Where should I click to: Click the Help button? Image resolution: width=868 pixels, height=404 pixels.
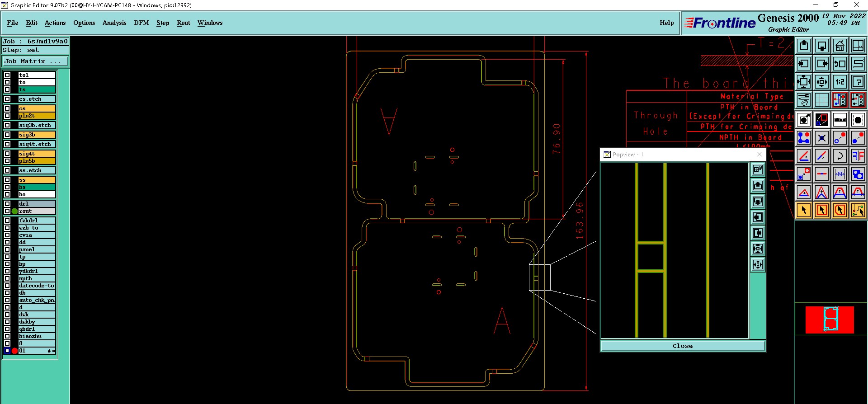click(666, 23)
